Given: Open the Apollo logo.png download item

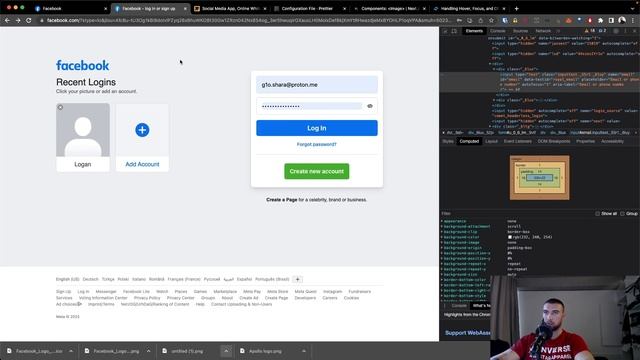Looking at the screenshot, I should click(x=265, y=351).
